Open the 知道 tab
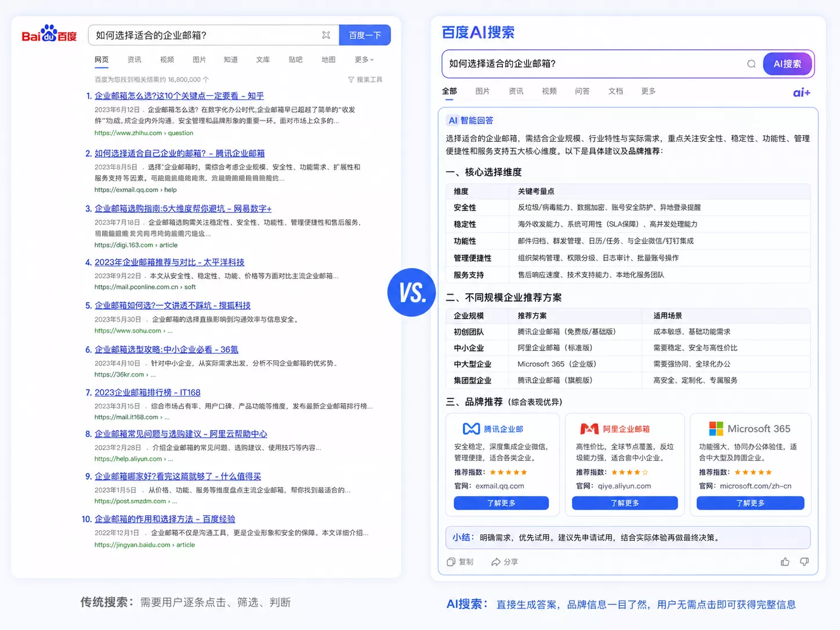 [x=231, y=59]
